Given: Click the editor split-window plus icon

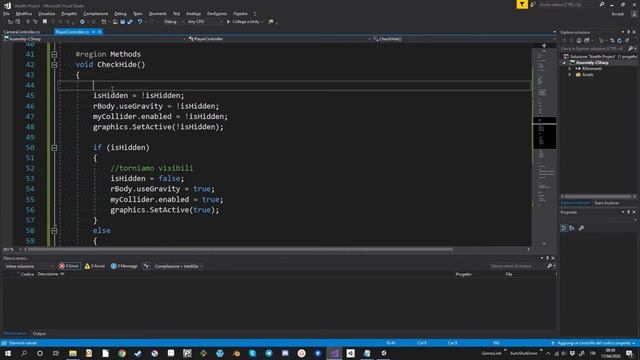Looking at the screenshot, I should point(544,45).
